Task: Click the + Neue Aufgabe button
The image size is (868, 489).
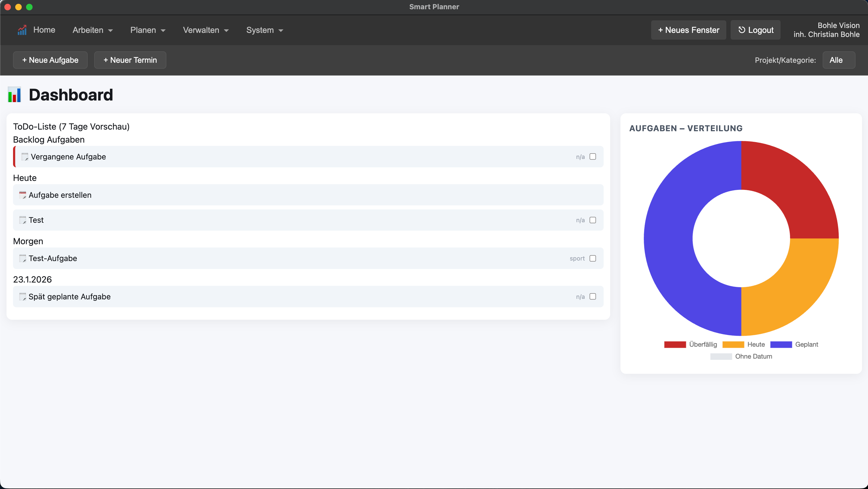Action: [50, 60]
